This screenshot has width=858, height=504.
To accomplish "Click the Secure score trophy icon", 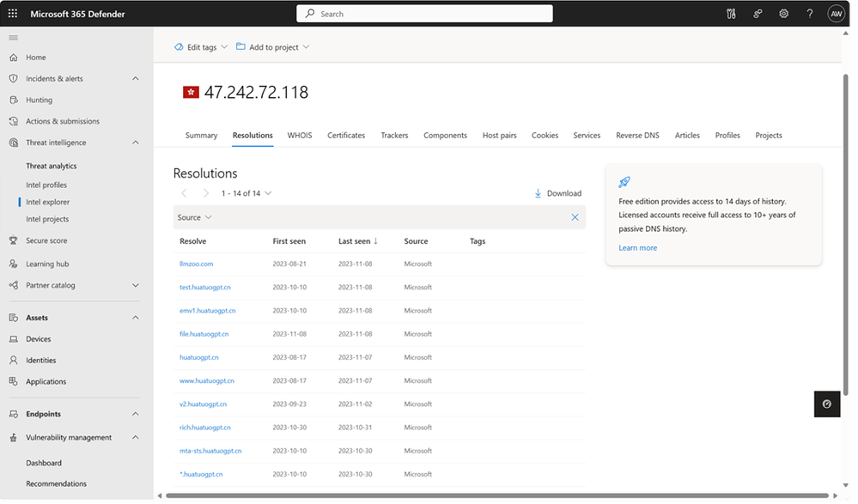I will [x=14, y=240].
